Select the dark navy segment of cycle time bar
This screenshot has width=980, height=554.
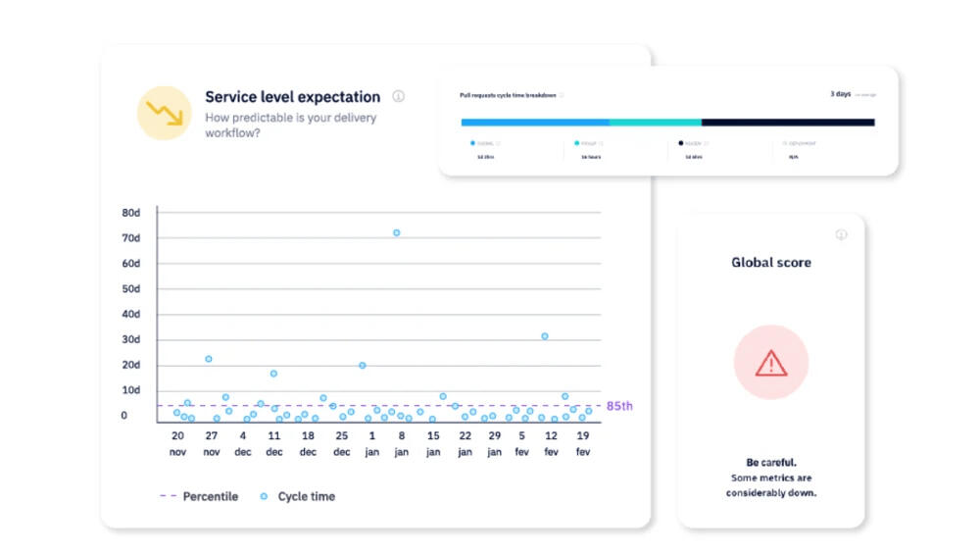click(x=787, y=123)
